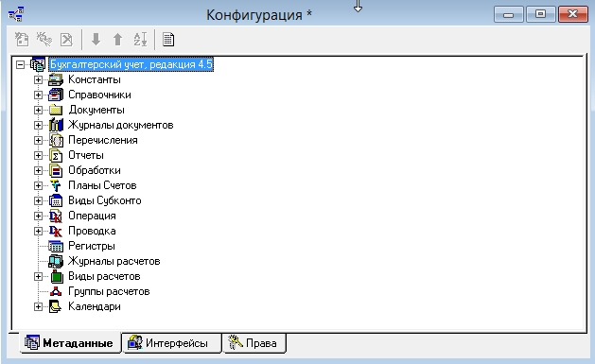Select the Группы расчетов label
Viewport: 595px width, 364px height.
(x=109, y=291)
